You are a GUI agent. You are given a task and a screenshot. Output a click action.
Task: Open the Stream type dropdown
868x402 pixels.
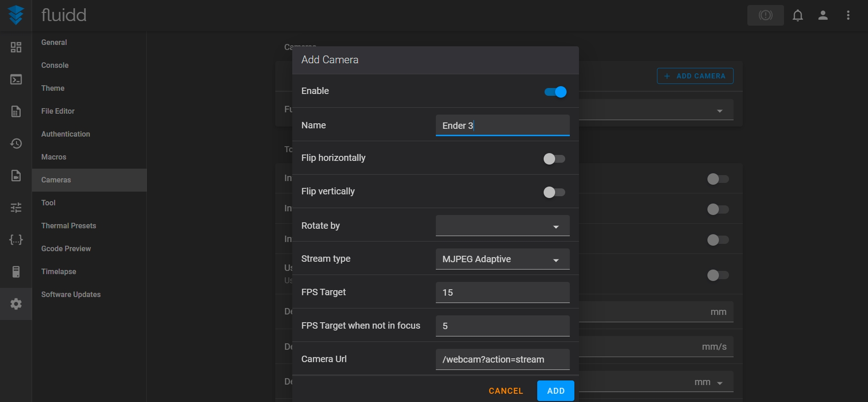tap(502, 259)
